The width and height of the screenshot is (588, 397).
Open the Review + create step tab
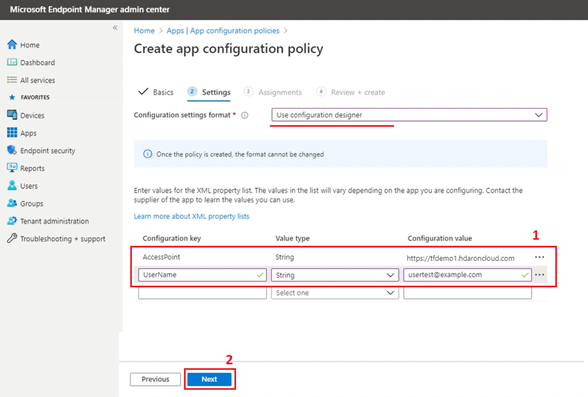[351, 92]
